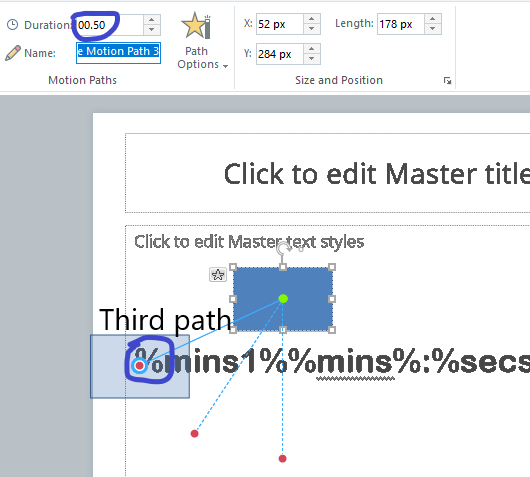Increase the Length value
This screenshot has height=477, width=530.
pos(433,19)
